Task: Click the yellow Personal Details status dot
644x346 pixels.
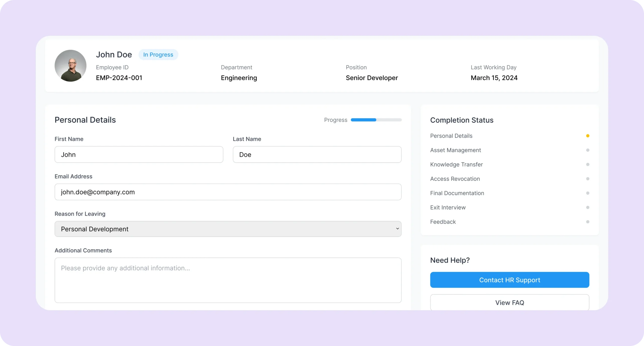Action: pyautogui.click(x=587, y=136)
